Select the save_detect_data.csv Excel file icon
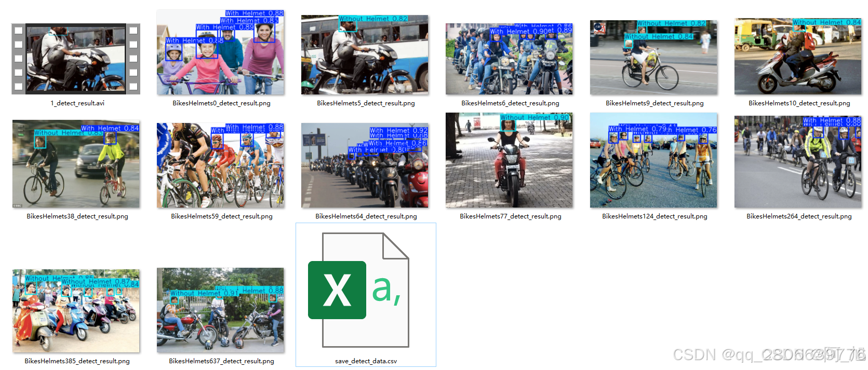 [x=358, y=290]
